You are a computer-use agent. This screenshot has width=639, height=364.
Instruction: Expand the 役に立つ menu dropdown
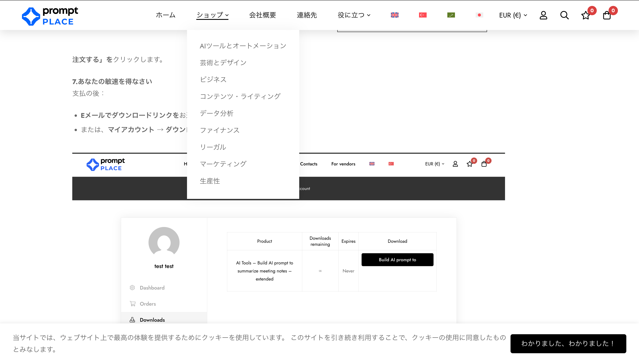click(x=354, y=15)
